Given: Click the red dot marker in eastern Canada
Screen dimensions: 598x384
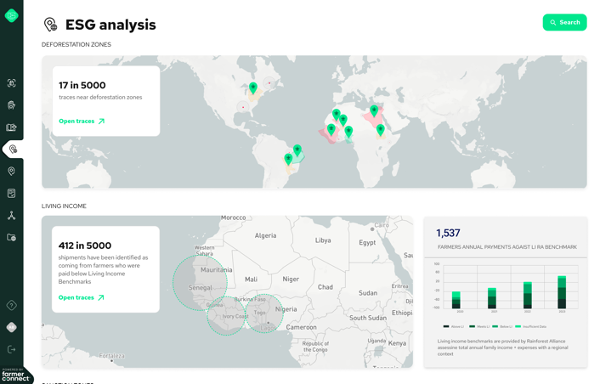Looking at the screenshot, I should pyautogui.click(x=269, y=83).
